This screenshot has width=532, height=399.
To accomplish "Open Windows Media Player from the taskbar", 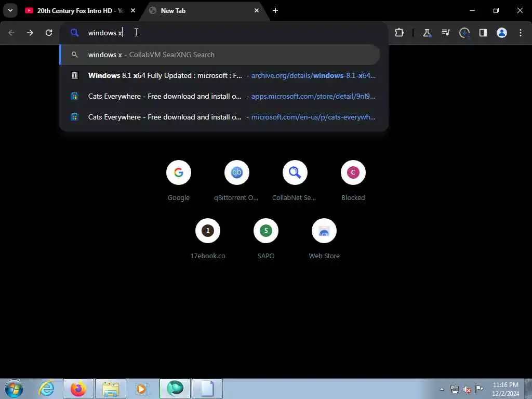I will [x=142, y=389].
